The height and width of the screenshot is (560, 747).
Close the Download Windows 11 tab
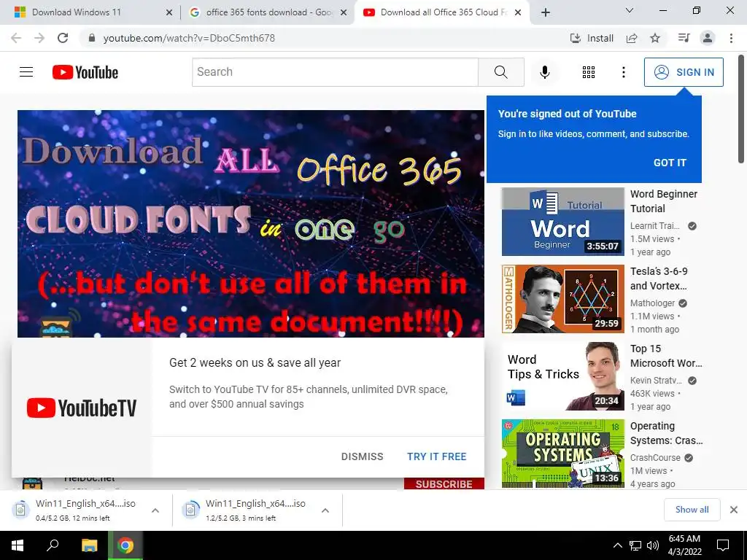tap(169, 12)
